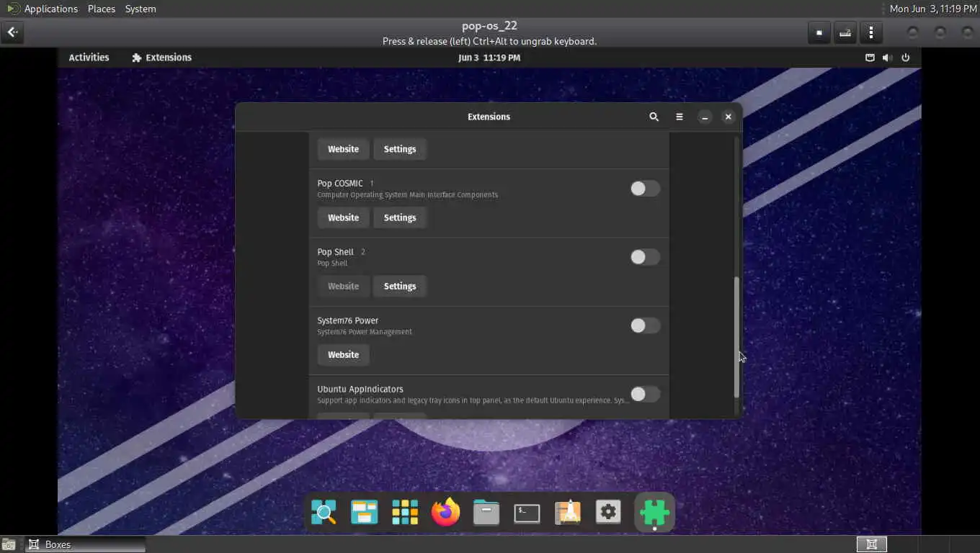The image size is (980, 553).
Task: Open Website for System76 Power extension
Action: 343,354
